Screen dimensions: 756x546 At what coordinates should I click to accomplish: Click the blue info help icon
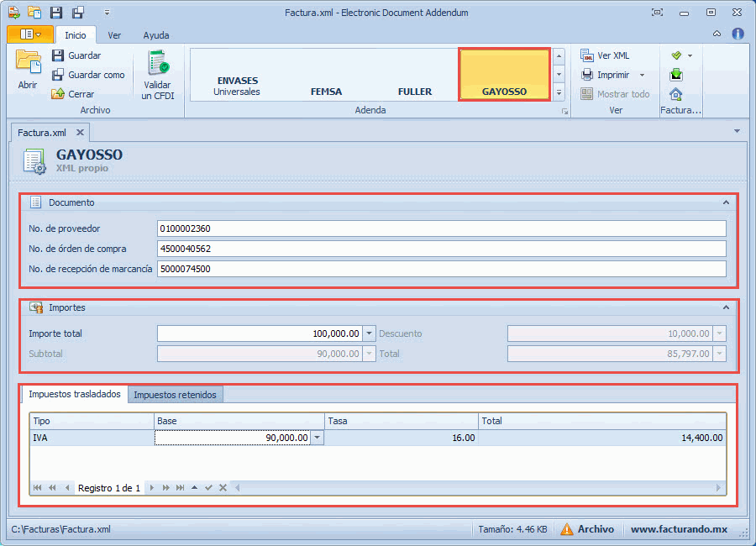click(x=738, y=34)
